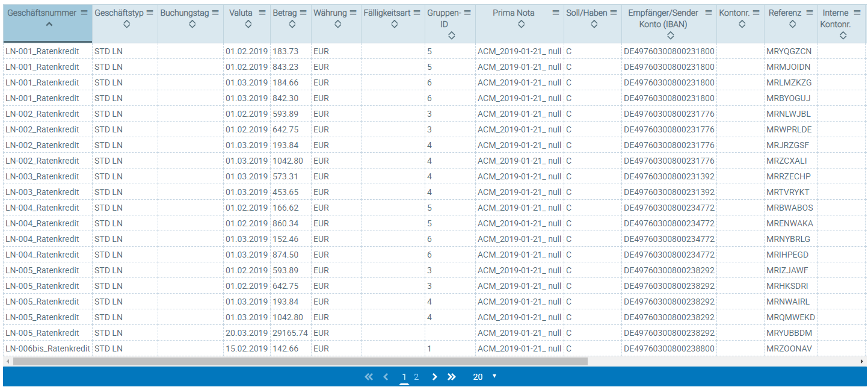Sort by Buchungstag using its sort arrows
The image size is (868, 390).
192,24
